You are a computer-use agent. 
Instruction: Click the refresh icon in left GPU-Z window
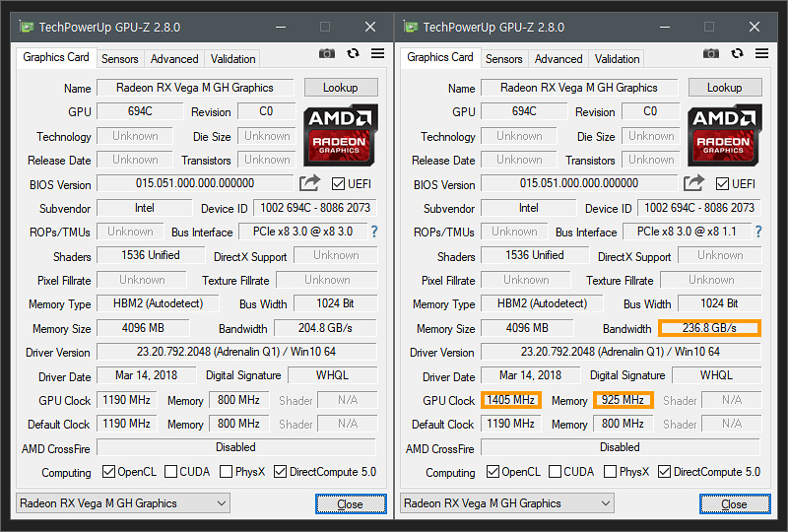tap(353, 53)
